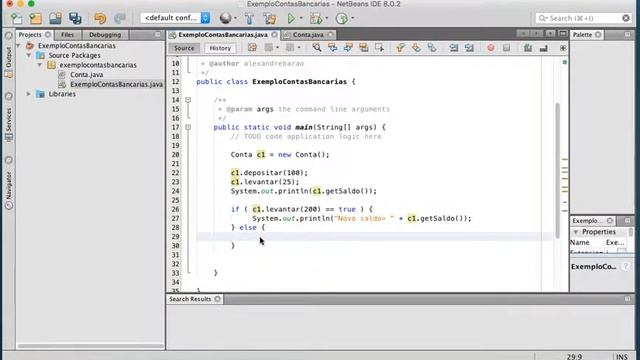Screen dimensions: 640x360
Task: Click the globe browser icon in toolbar
Action: [225, 18]
